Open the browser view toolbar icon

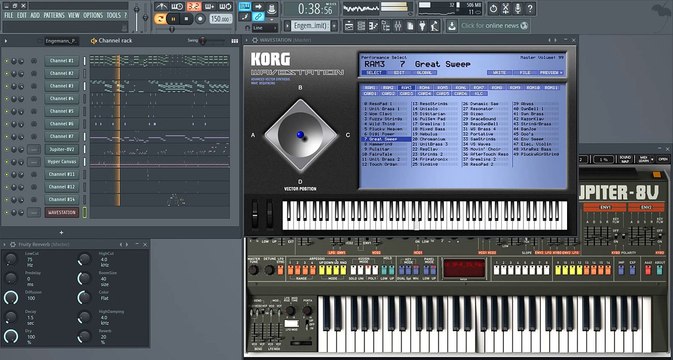[385, 26]
